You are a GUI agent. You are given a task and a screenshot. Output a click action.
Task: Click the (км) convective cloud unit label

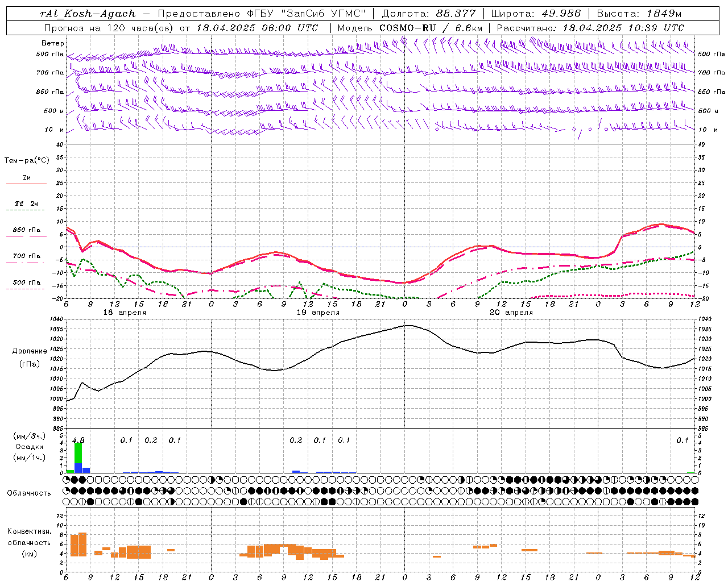[x=29, y=554]
